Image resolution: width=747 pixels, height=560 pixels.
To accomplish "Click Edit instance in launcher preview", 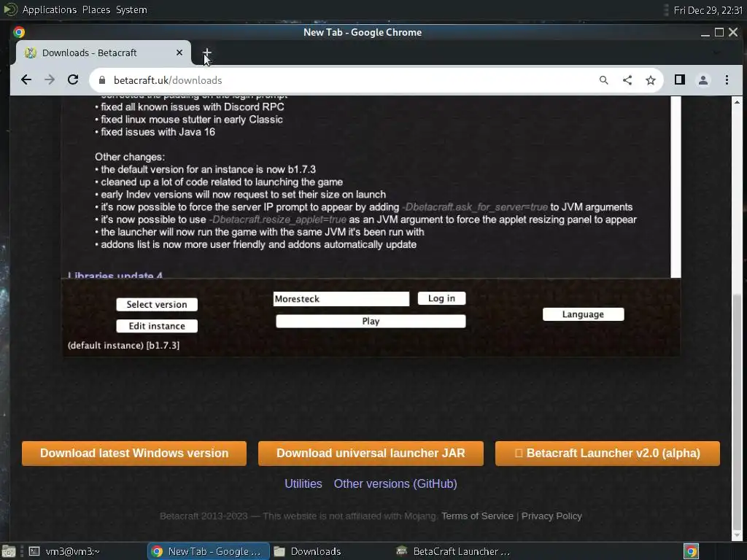I will tap(157, 326).
